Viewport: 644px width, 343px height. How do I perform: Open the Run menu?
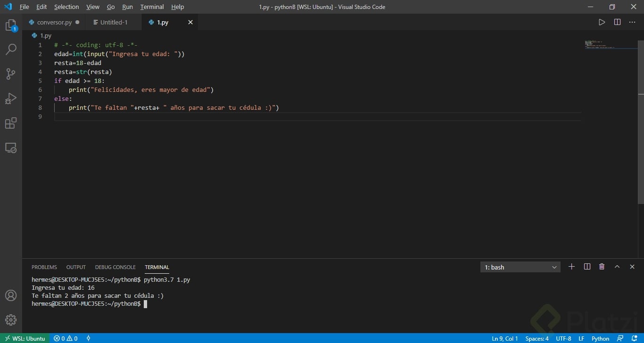(127, 7)
